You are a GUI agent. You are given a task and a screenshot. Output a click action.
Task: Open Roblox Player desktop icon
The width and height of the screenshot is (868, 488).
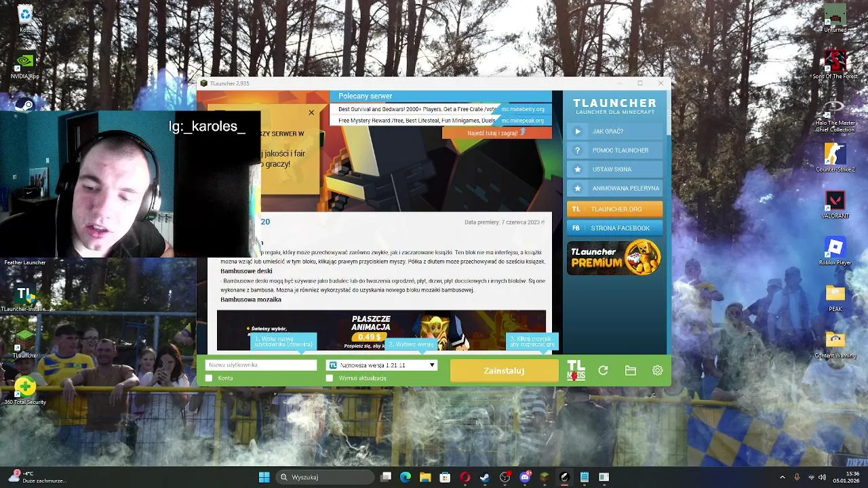(x=835, y=251)
